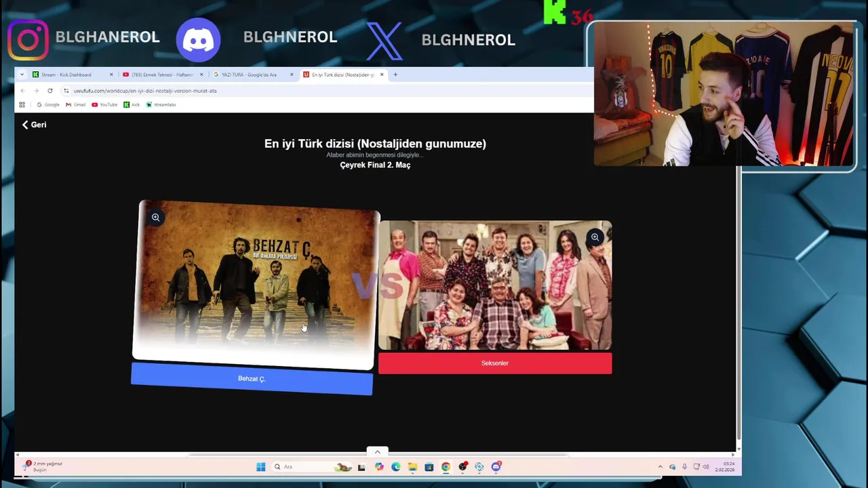Image resolution: width=868 pixels, height=488 pixels.
Task: Open the volume control in system tray
Action: click(x=706, y=467)
